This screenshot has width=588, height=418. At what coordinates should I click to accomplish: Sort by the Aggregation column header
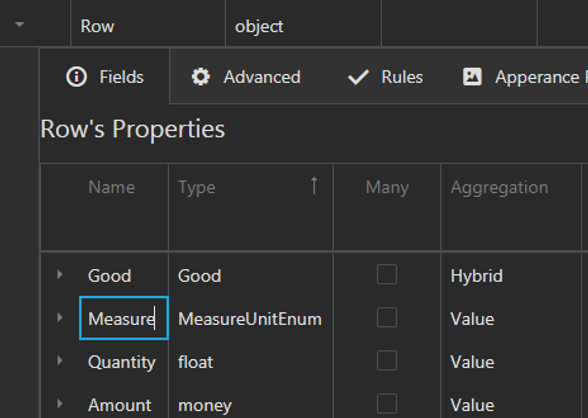499,187
